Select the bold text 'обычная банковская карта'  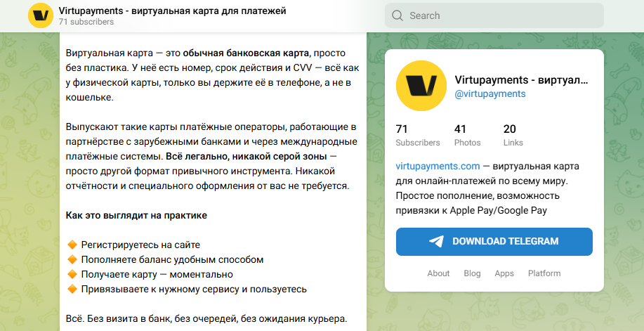click(246, 53)
